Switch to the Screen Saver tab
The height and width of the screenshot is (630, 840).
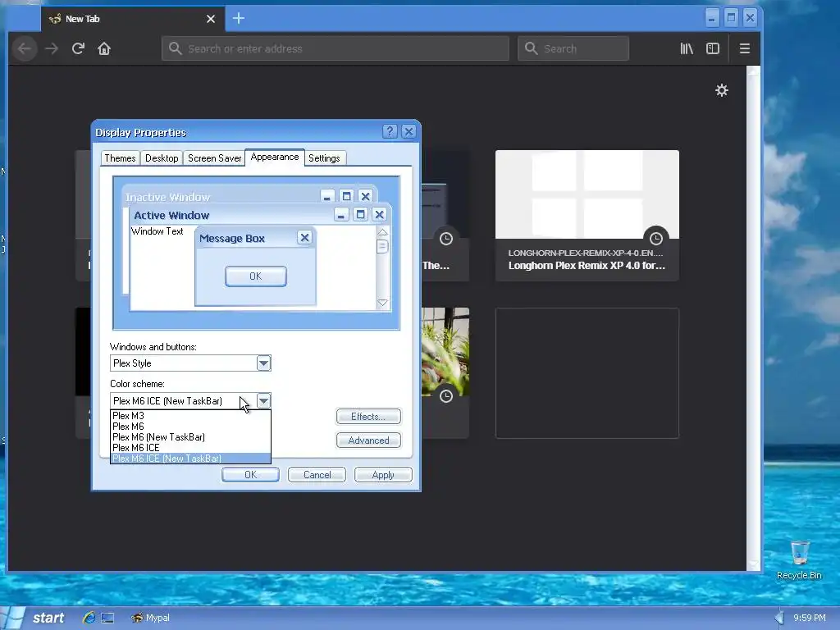pyautogui.click(x=214, y=158)
